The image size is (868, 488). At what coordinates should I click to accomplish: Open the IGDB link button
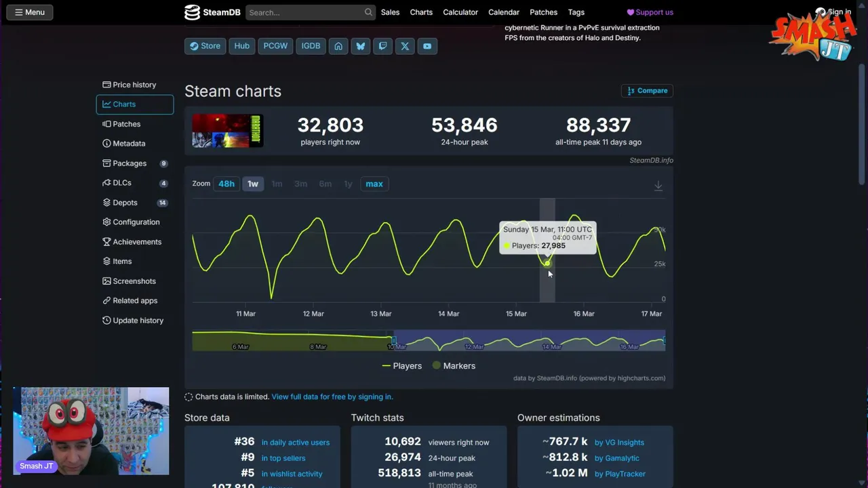click(x=311, y=46)
